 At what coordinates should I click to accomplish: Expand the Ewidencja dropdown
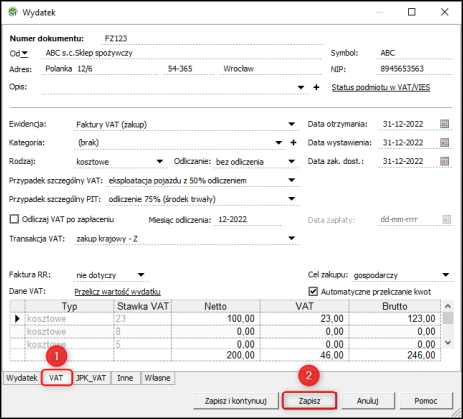[x=292, y=124]
